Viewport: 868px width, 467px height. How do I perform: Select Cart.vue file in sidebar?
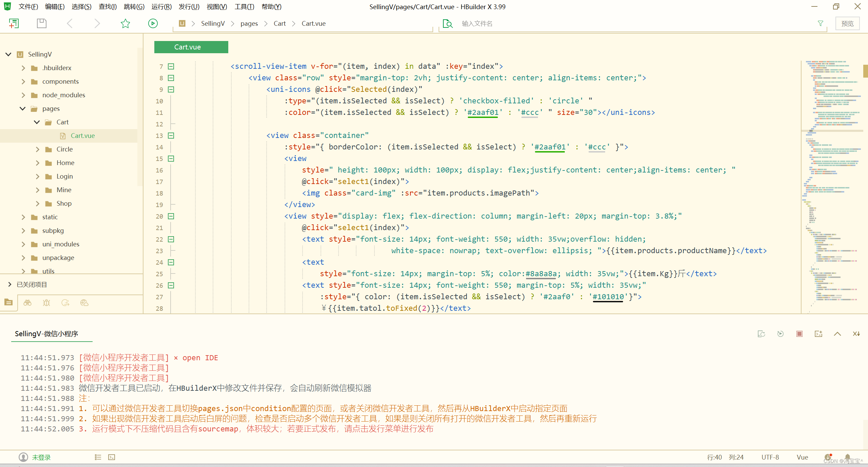[82, 135]
